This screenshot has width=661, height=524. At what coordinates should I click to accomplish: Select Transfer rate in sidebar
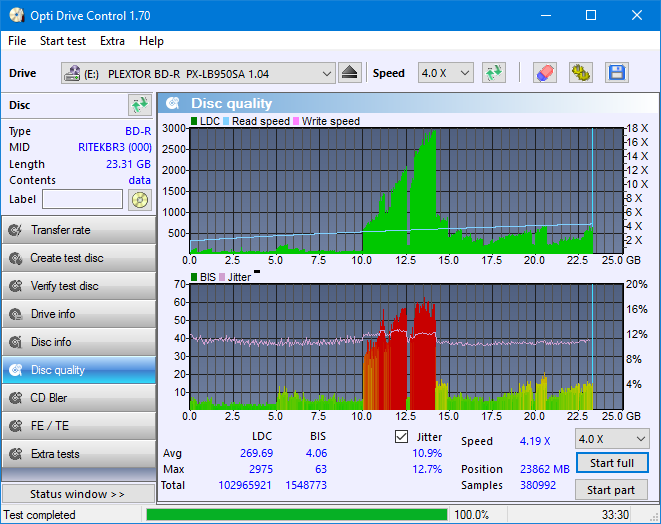[x=79, y=230]
